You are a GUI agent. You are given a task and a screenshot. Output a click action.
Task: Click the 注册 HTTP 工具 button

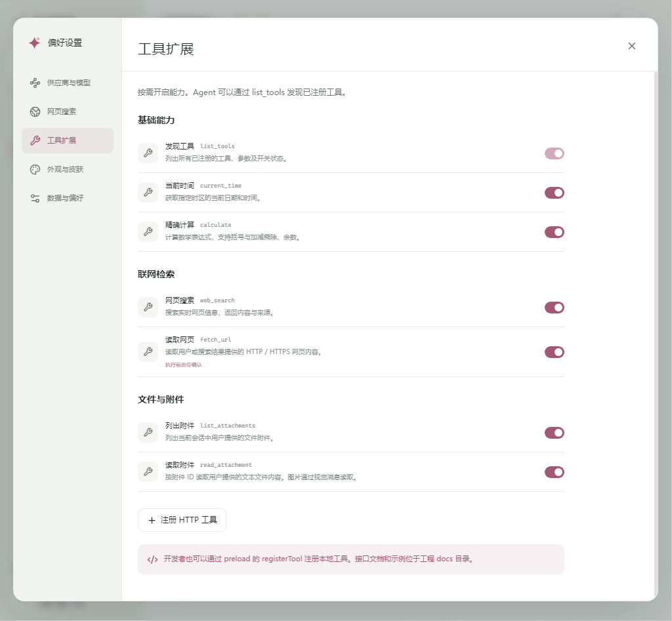click(182, 520)
